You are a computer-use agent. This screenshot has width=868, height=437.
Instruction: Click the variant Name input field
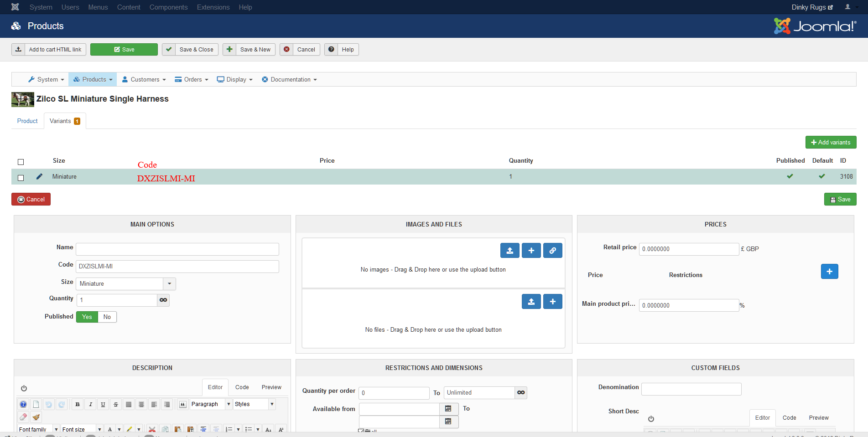(x=177, y=249)
